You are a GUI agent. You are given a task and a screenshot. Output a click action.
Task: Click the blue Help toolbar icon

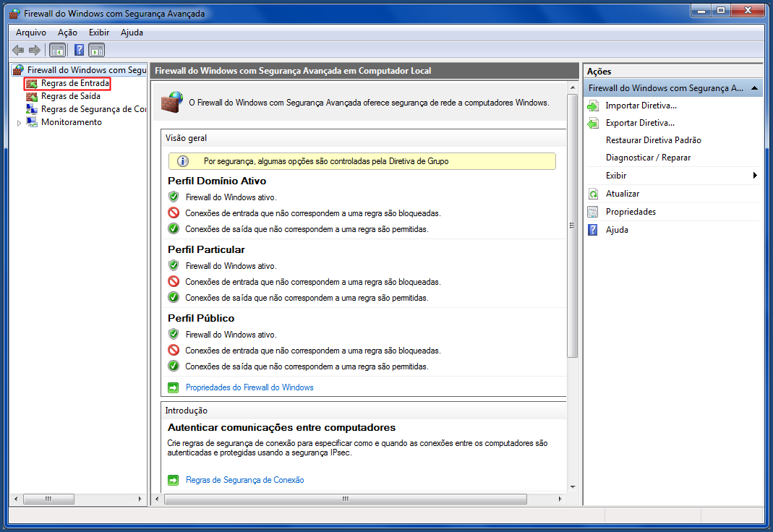[79, 51]
